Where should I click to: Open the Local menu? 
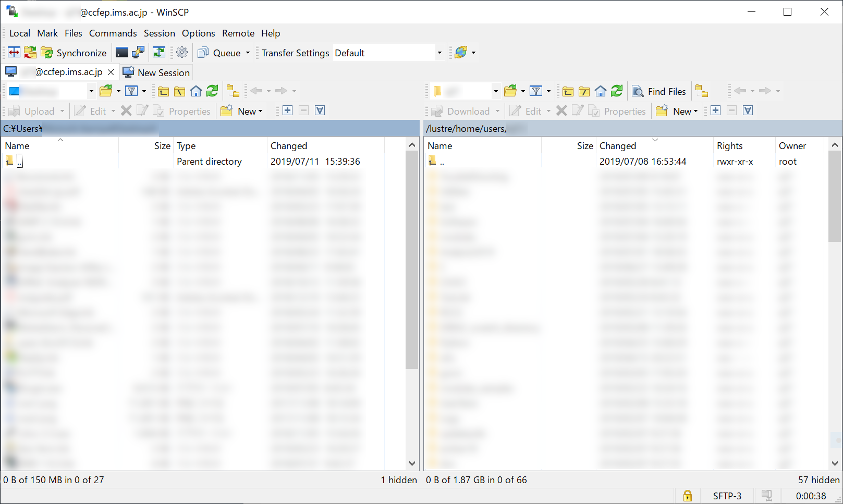click(x=20, y=33)
